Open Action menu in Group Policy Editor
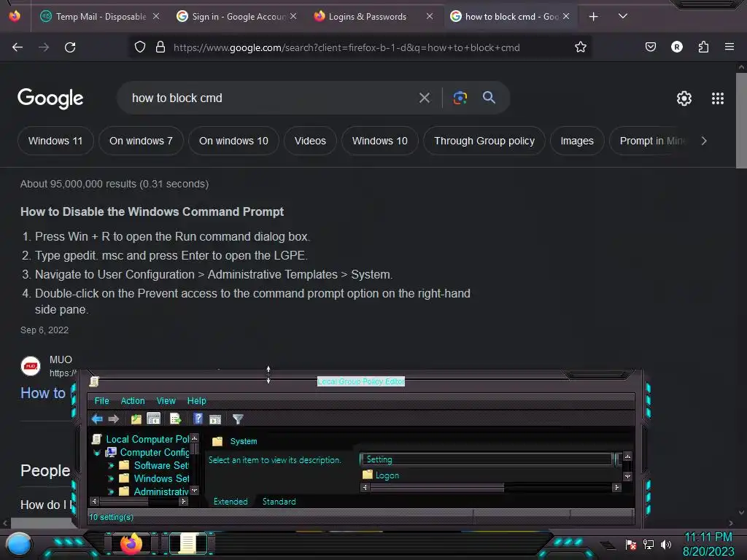Viewport: 747px width, 560px height. point(133,401)
